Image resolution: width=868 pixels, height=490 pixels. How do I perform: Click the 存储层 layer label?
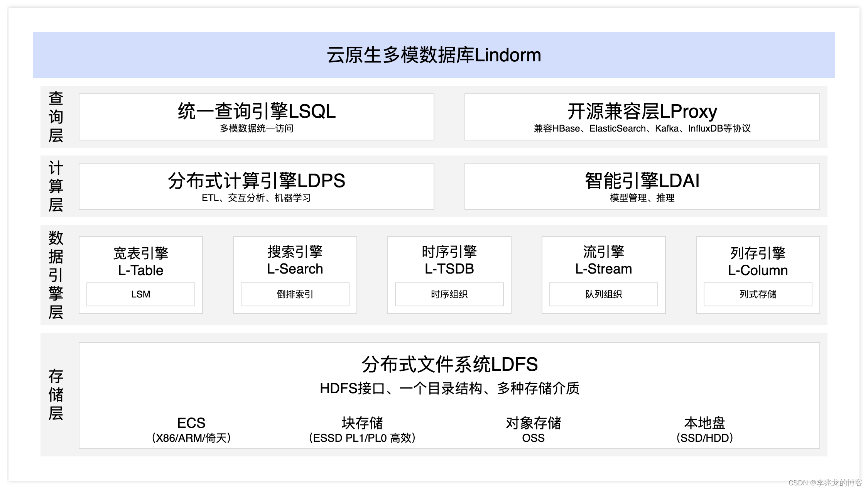click(56, 395)
